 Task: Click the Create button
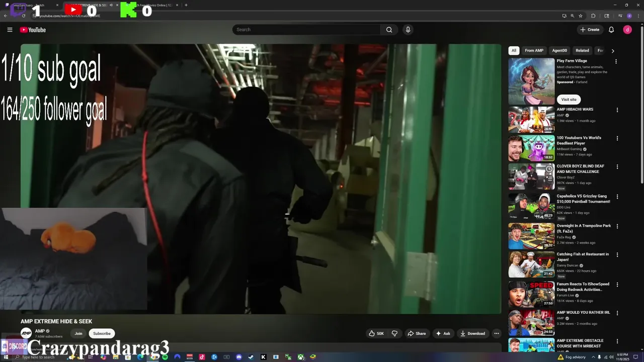590,30
